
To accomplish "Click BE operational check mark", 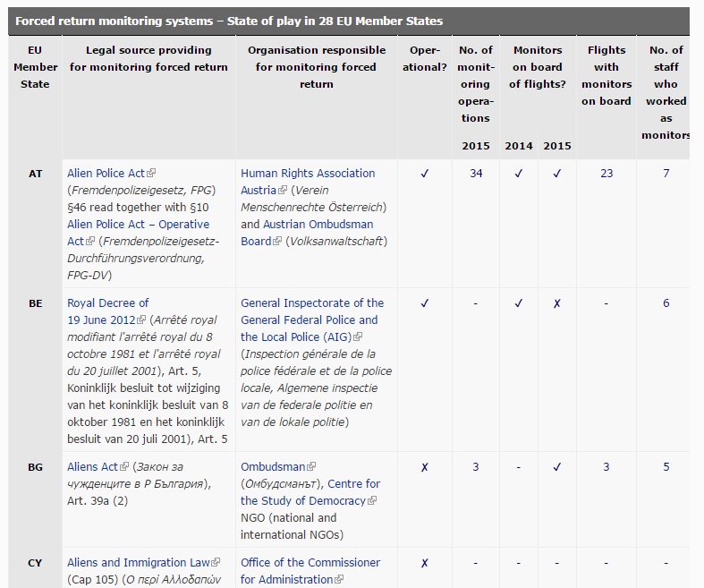I will tap(424, 303).
